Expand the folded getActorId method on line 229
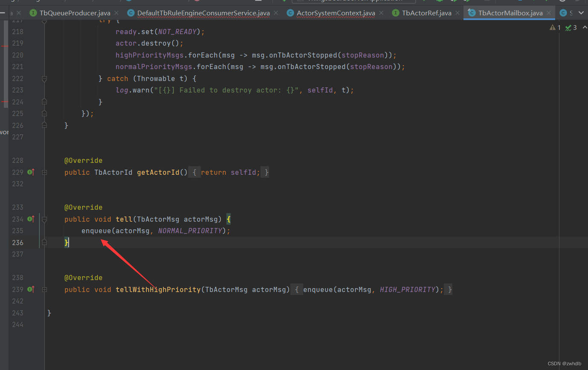The height and width of the screenshot is (370, 588). pyautogui.click(x=44, y=172)
